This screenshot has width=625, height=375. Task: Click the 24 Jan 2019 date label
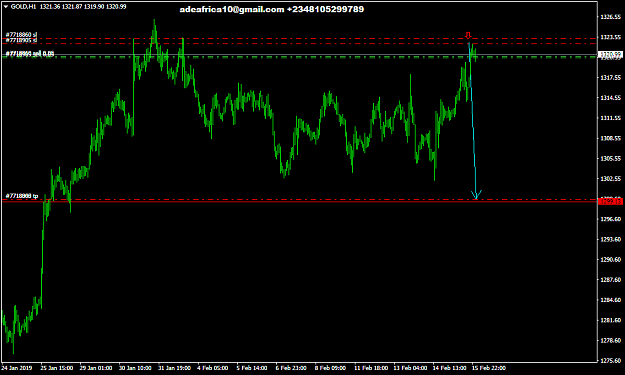click(17, 368)
